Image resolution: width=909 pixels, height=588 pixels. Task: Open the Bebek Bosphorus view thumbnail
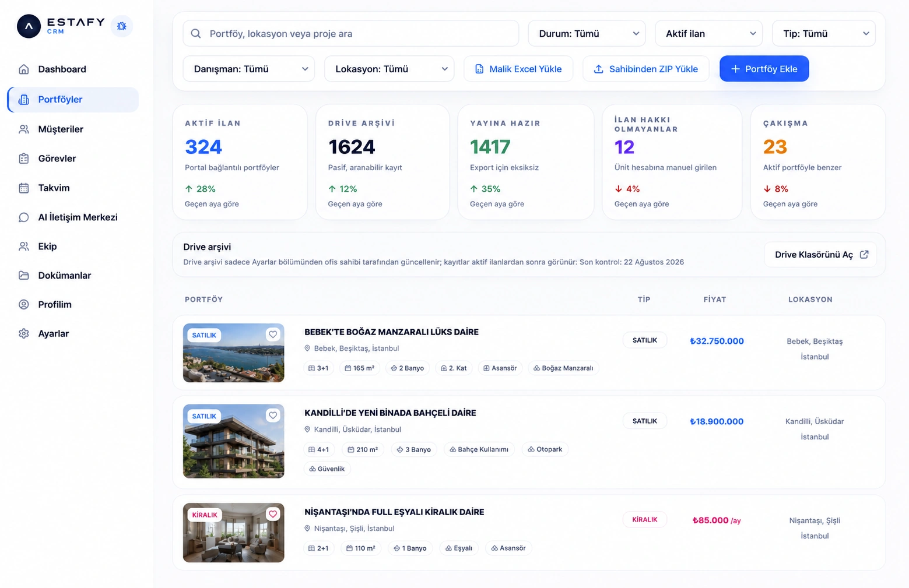(234, 353)
